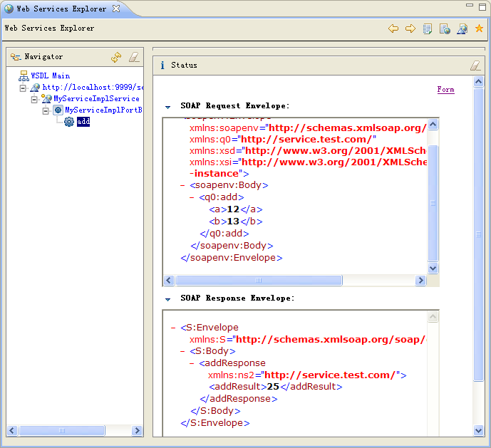This screenshot has width=491, height=448.
Task: Collapse the S:Body XML element
Action: [x=182, y=352]
